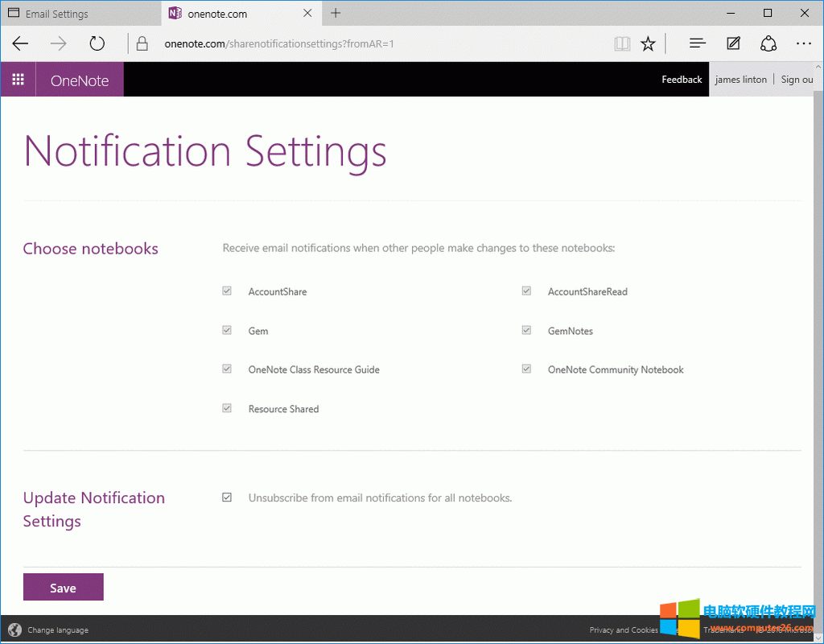Toggle the AccountShareRead notebook checkbox
The width and height of the screenshot is (824, 644).
point(526,291)
